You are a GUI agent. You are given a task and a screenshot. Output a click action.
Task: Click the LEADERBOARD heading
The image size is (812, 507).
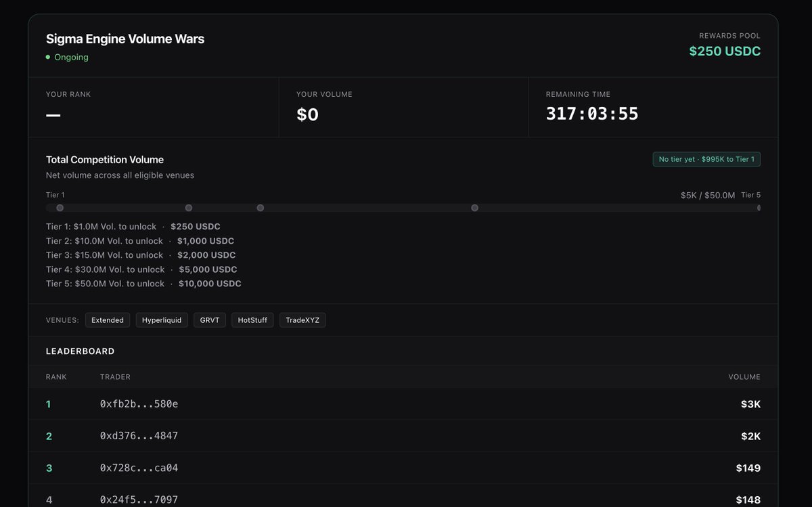coord(80,351)
